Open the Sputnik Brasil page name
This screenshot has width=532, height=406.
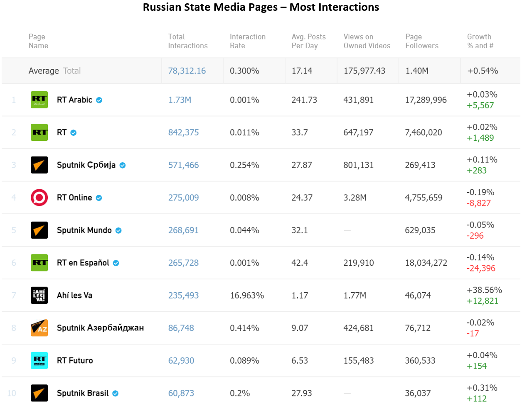pos(82,393)
